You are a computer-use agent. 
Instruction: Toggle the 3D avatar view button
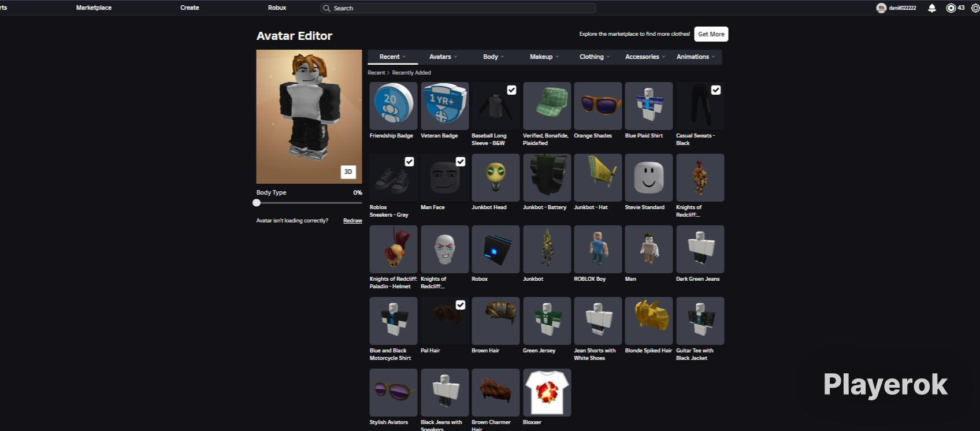pos(348,172)
